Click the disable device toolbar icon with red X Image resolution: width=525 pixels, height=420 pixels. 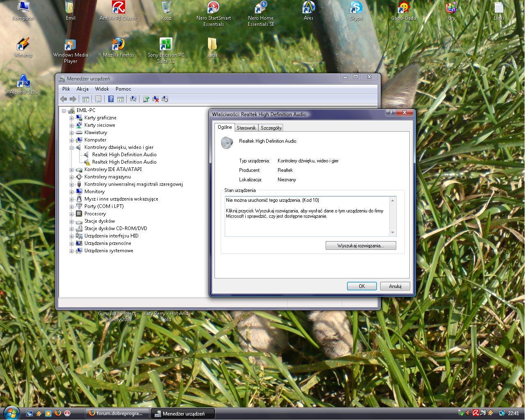155,99
